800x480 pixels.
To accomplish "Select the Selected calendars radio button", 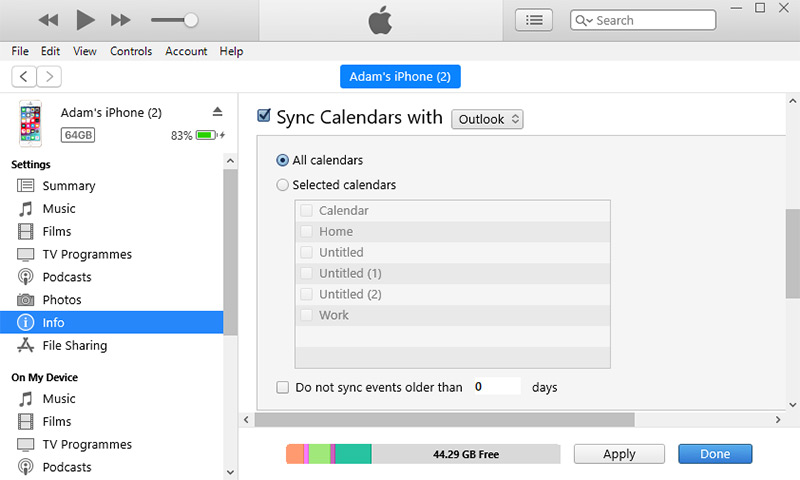I will click(x=282, y=185).
